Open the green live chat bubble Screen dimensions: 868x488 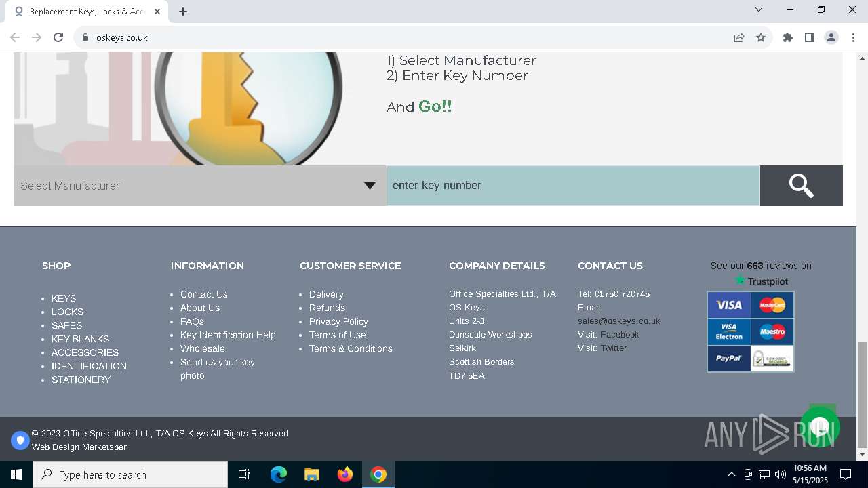(x=820, y=426)
